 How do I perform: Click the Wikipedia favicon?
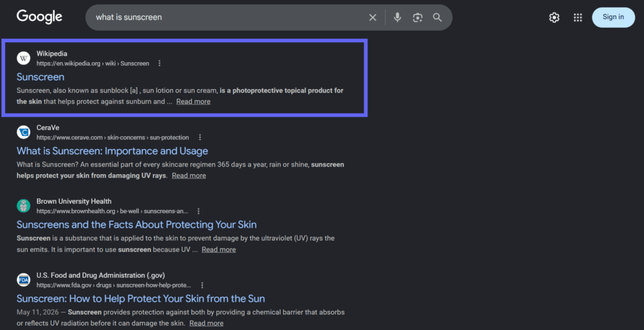(x=23, y=58)
